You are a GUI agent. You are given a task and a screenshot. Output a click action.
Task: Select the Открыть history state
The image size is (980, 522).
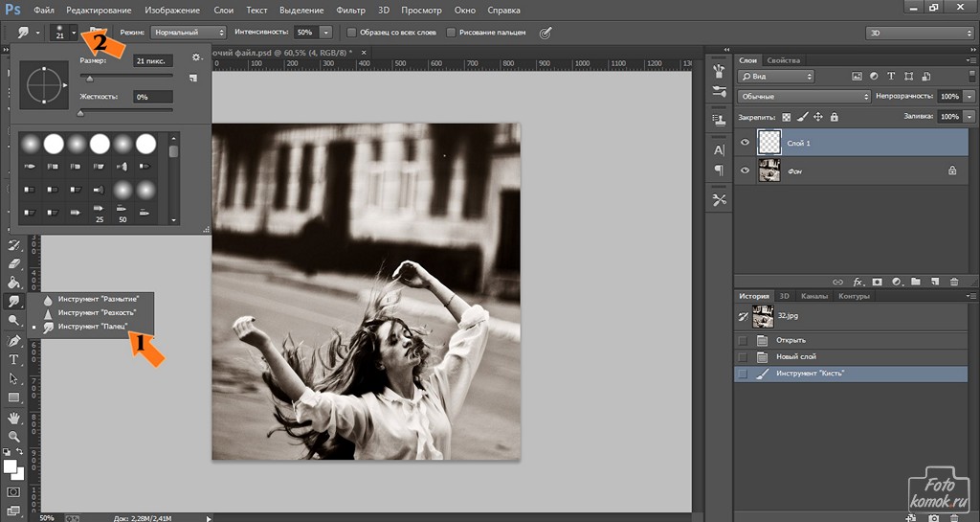click(x=791, y=340)
